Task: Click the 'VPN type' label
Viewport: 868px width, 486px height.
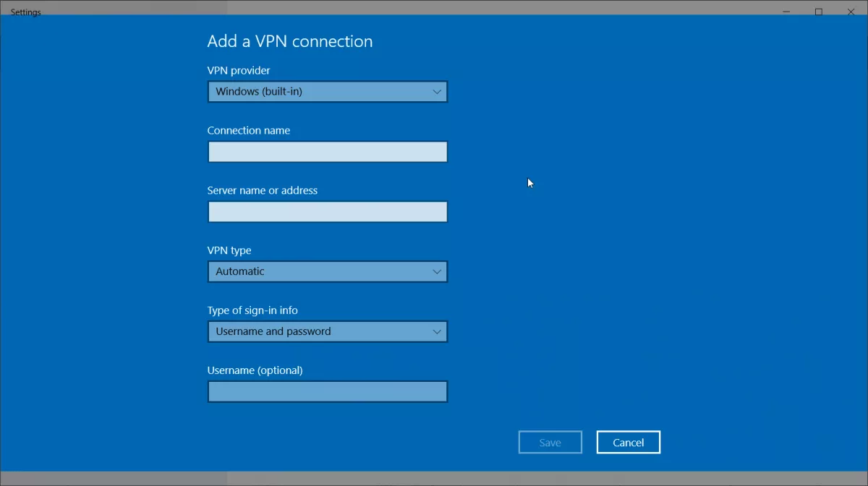Action: 229,251
